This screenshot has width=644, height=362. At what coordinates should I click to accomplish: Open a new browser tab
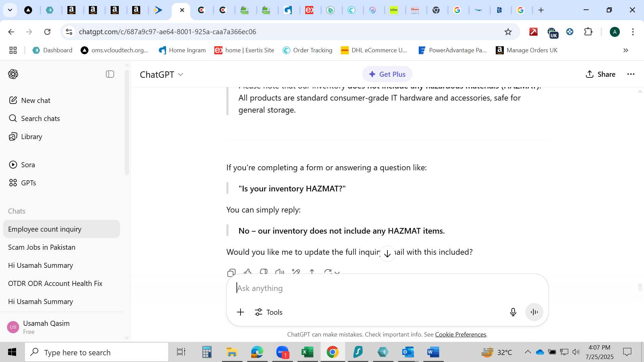(541, 10)
